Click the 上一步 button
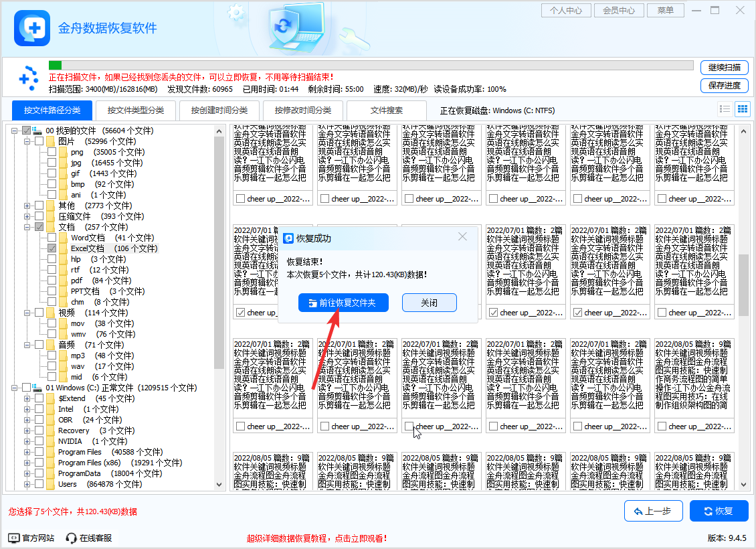 (x=653, y=511)
